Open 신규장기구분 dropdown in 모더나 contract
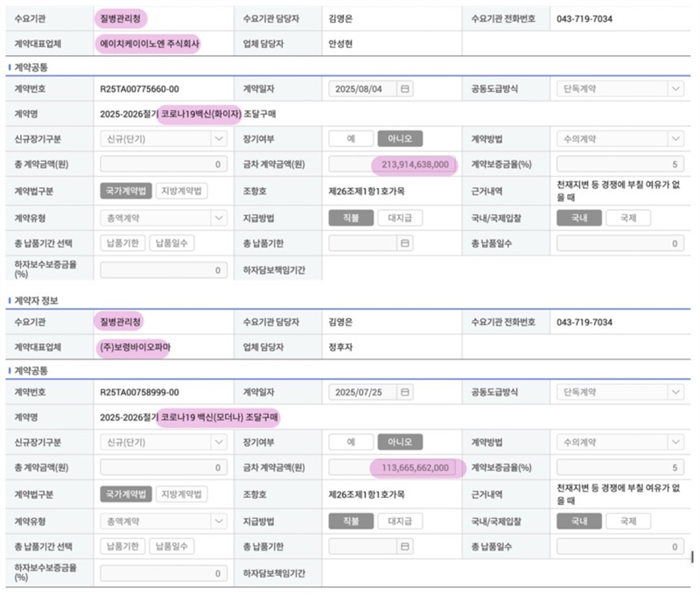Screen dimensions: 700x595 pyautogui.click(x=164, y=442)
